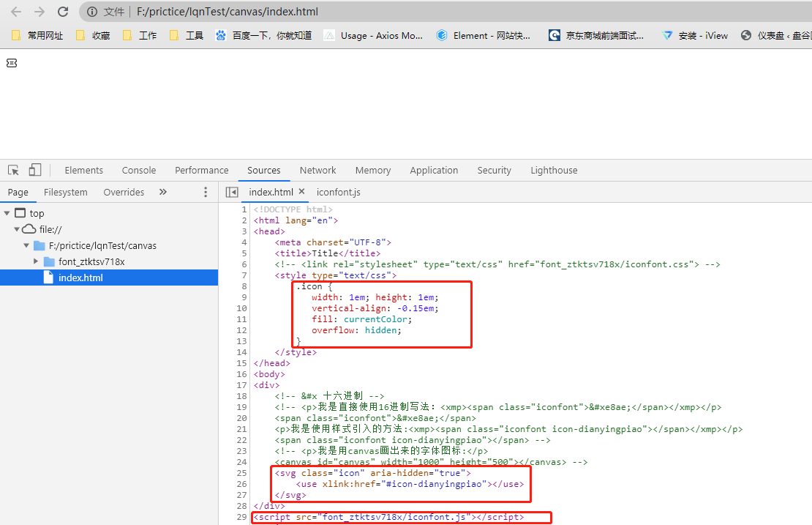Switch to the Console panel
This screenshot has height=525, width=812.
pos(139,170)
